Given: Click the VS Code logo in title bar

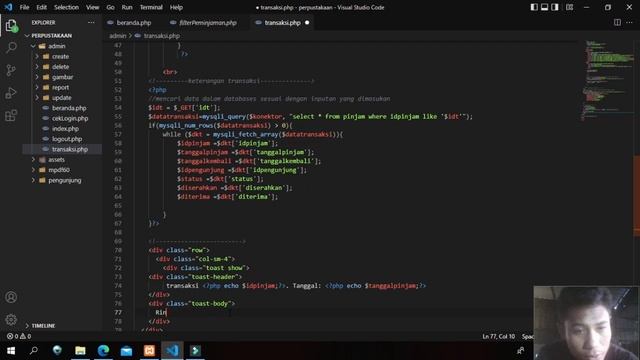Looking at the screenshot, I should tap(8, 7).
